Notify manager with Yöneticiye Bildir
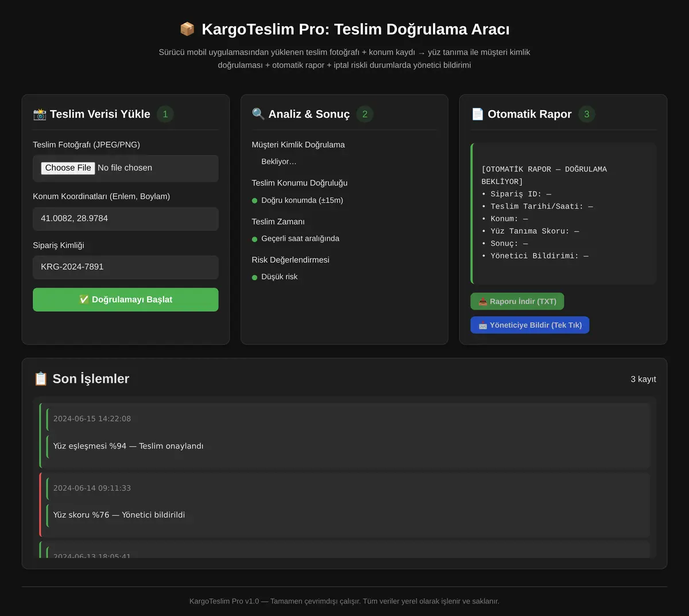The width and height of the screenshot is (689, 616). tap(530, 325)
